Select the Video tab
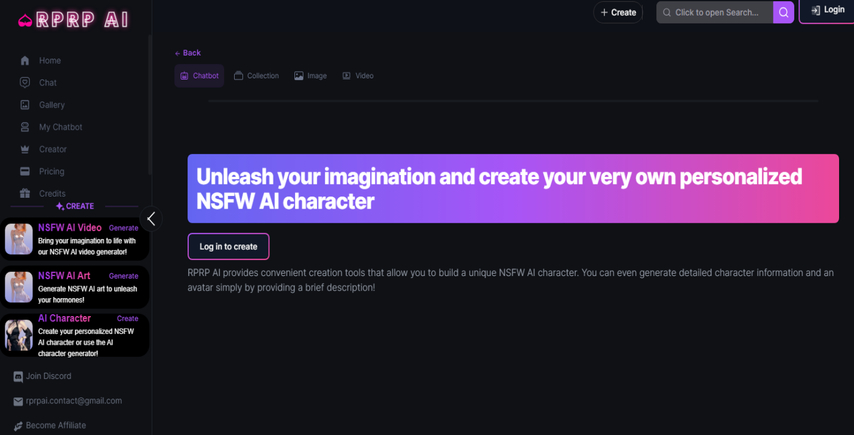Viewport: 854px width, 435px height. click(x=357, y=76)
